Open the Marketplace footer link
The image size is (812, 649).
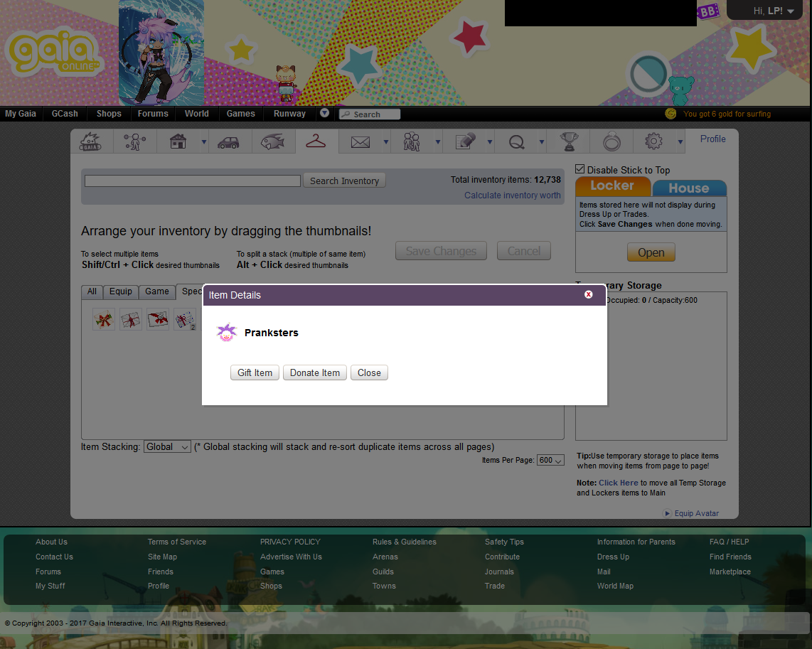point(730,572)
